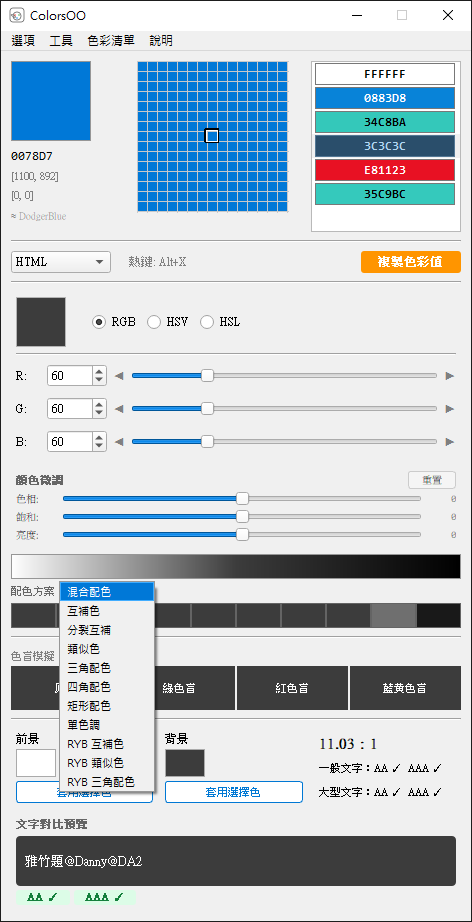Choose 混合配色 from scheme list
This screenshot has width=472, height=922.
107,592
